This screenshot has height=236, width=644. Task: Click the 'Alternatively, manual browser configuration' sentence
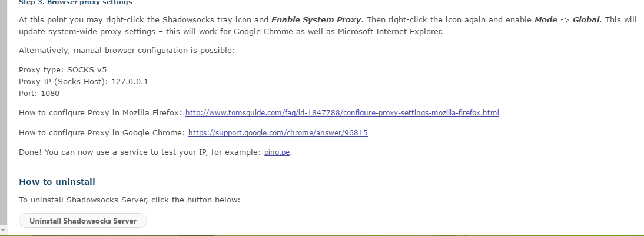(x=127, y=51)
